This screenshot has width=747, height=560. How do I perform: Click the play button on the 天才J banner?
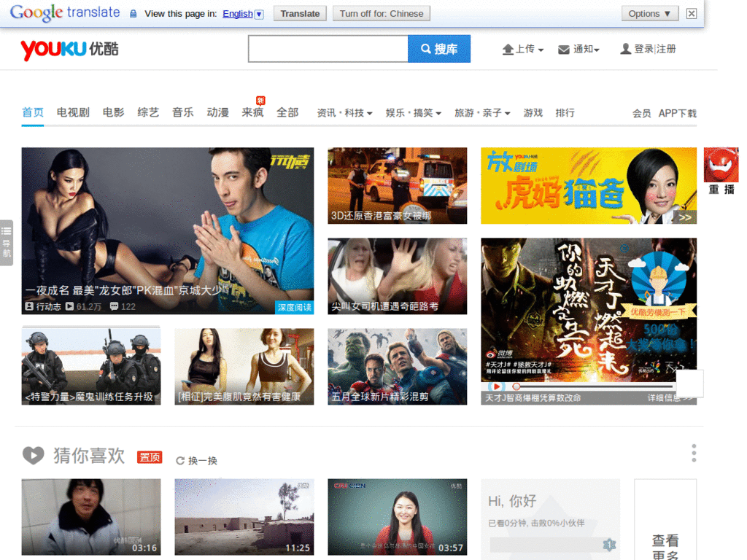tap(497, 386)
